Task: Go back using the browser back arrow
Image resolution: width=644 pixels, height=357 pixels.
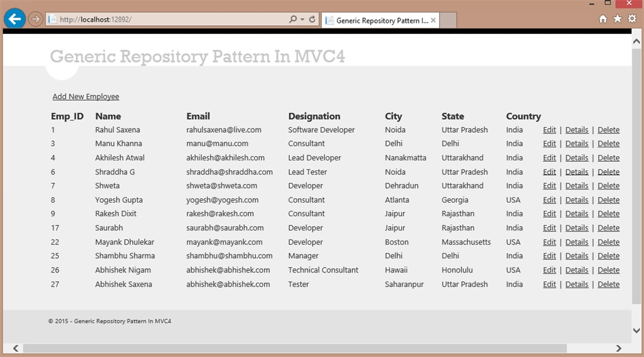Action: 15,19
